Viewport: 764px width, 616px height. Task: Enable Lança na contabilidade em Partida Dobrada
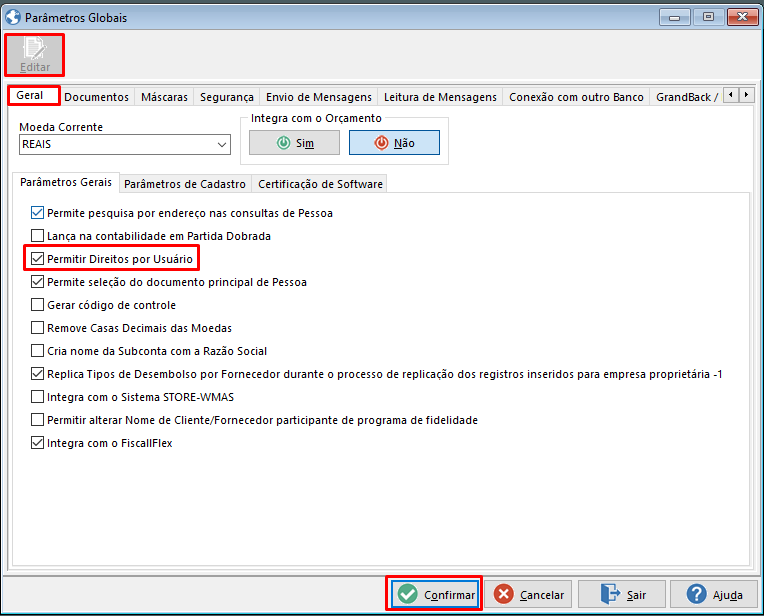pos(37,236)
